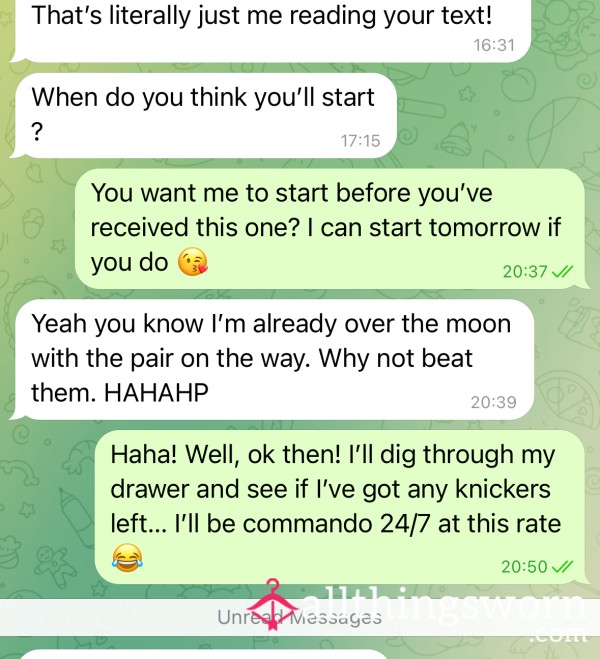Tap the question mark line in message
Viewport: 600px width, 659px height.
click(37, 132)
